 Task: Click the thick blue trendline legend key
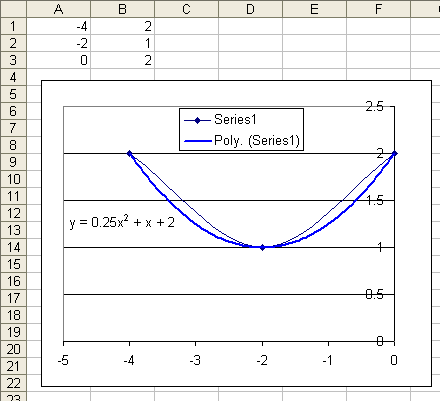click(x=198, y=141)
